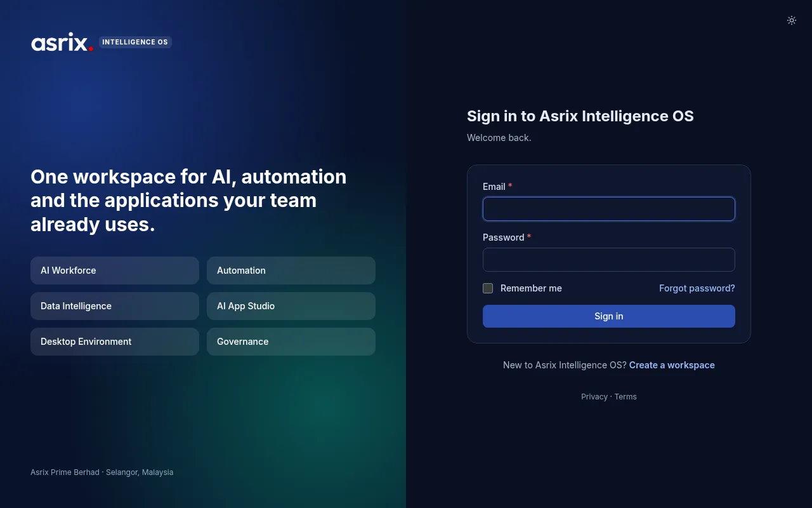Click the 'New to Asrix Intelligence OS?' text

point(565,365)
